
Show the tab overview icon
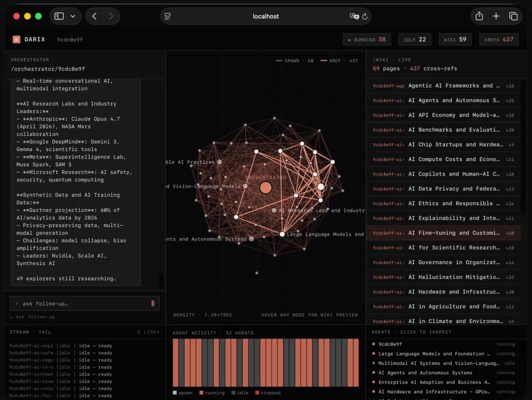point(513,16)
